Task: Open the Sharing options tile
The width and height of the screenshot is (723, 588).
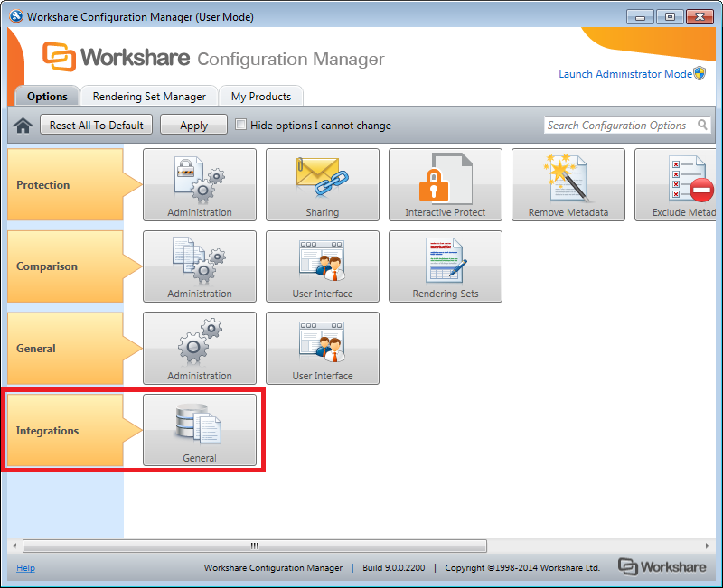Action: click(323, 185)
